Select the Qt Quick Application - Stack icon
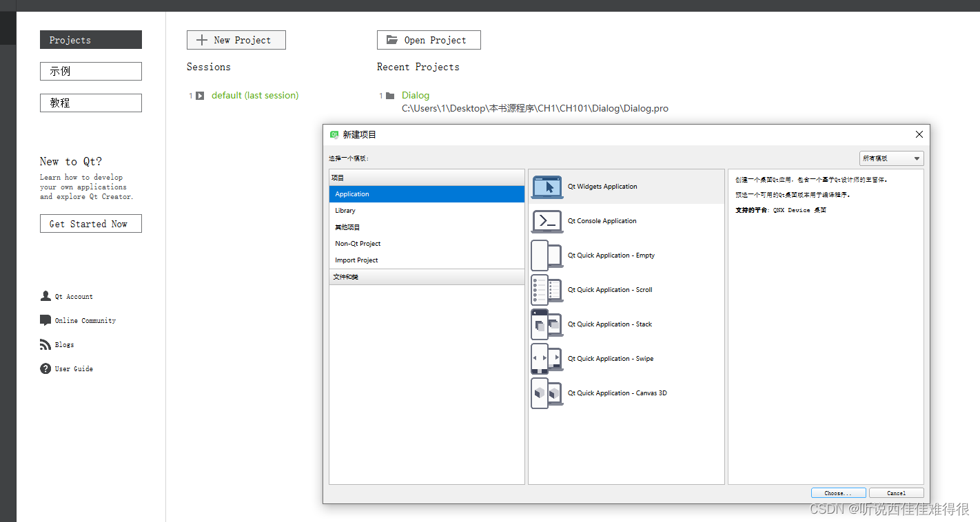Screen dimensions: 980x522 click(x=547, y=324)
